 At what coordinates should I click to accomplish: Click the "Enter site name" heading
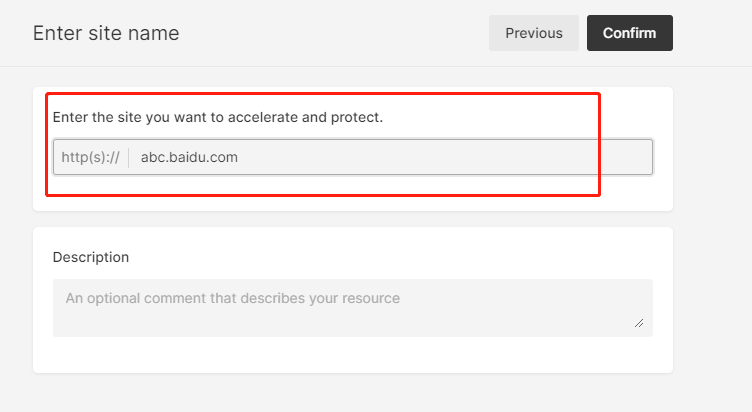click(x=106, y=33)
